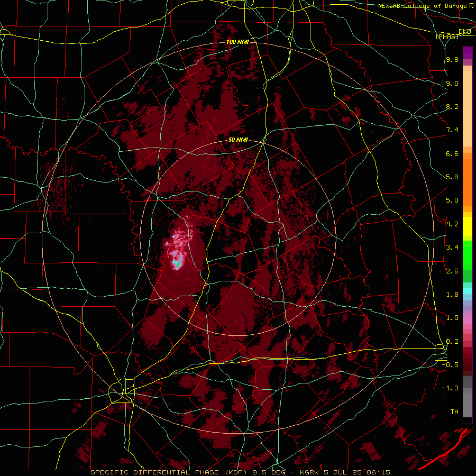Pick the yellow band on the color bar
The width and height of the screenshot is (476, 476).
467,226
